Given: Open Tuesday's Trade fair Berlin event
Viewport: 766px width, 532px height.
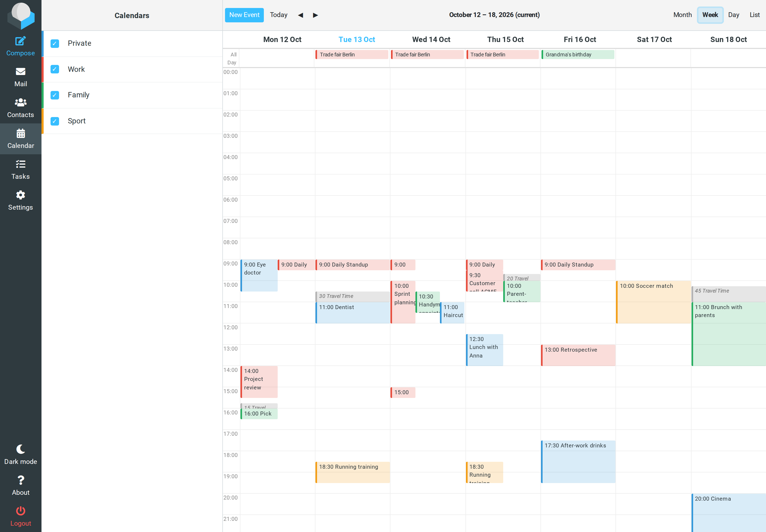Looking at the screenshot, I should point(352,54).
